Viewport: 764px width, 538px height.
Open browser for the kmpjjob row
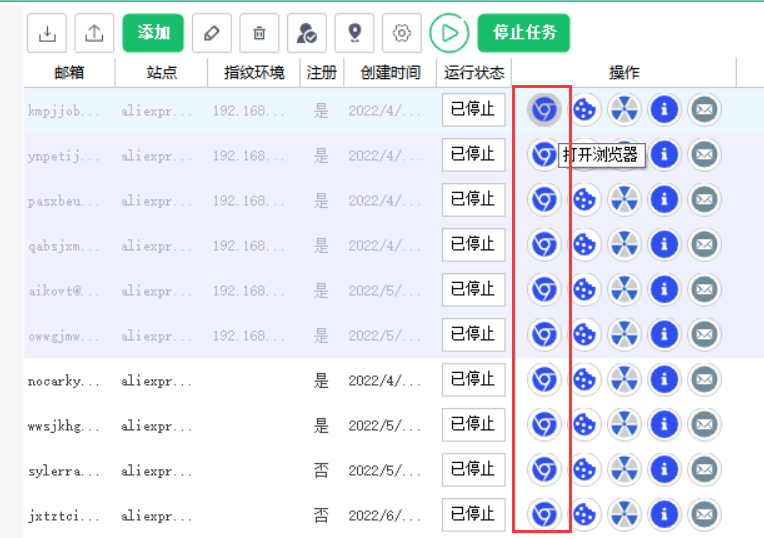(x=544, y=110)
